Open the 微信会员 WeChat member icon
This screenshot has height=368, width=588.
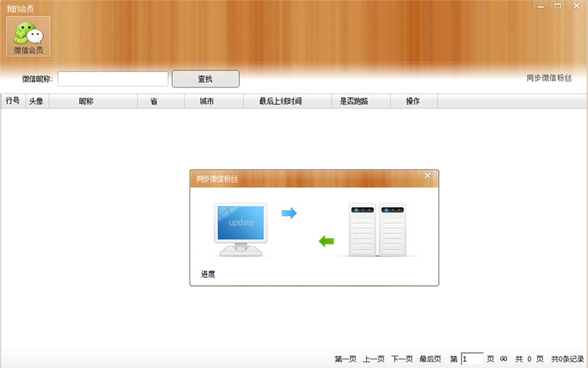tap(28, 36)
